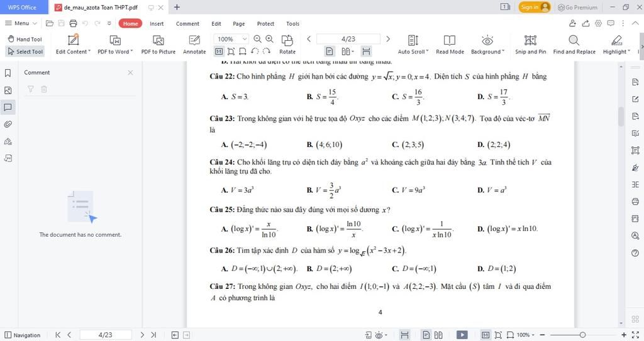The height and width of the screenshot is (341, 644).
Task: Click zoom in plus in status bar
Action: 624,335
